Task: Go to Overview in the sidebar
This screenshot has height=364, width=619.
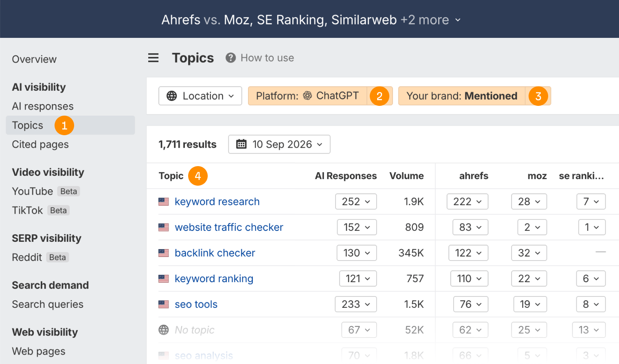Action: tap(34, 59)
